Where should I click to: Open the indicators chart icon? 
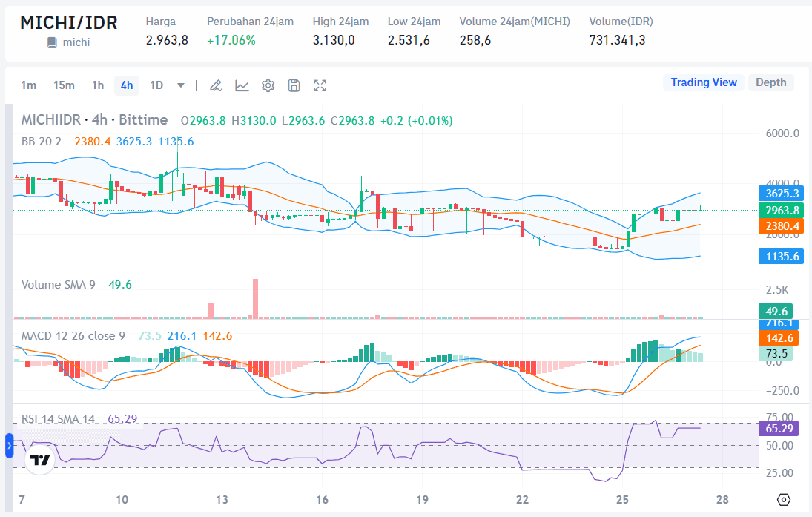(242, 85)
